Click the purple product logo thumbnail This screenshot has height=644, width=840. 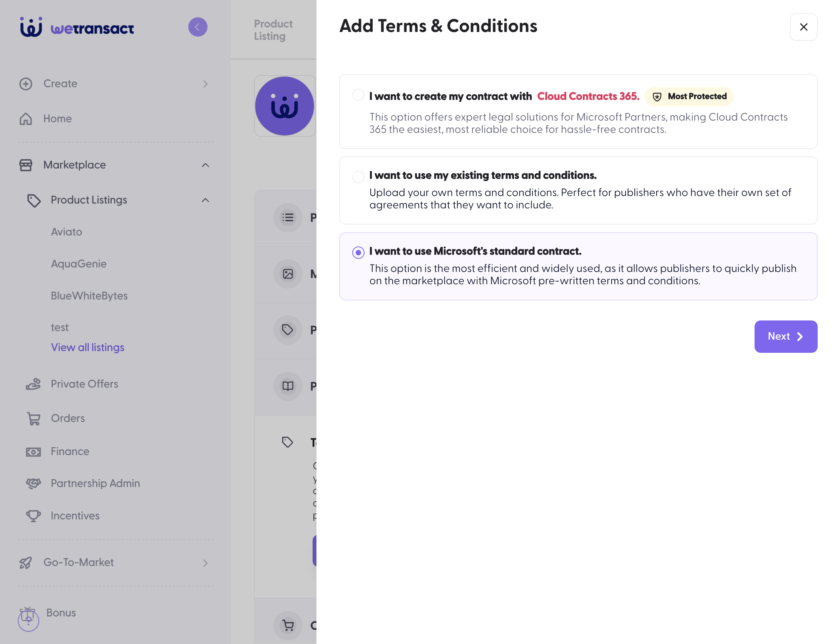285,106
